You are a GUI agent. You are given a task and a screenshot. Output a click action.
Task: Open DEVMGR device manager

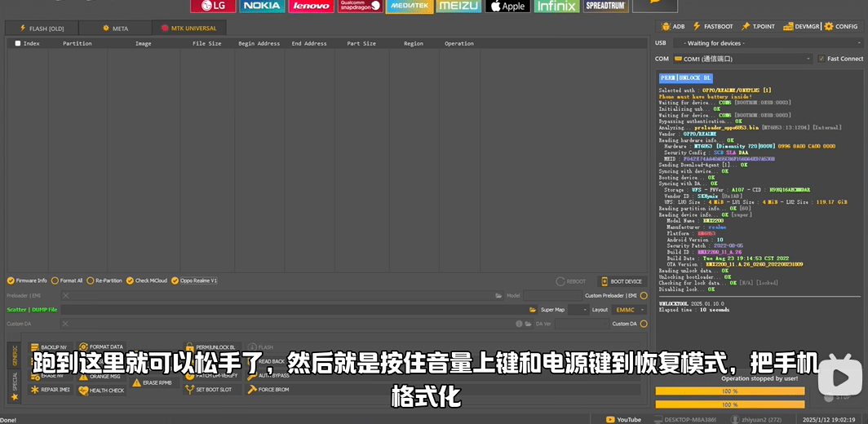802,26
